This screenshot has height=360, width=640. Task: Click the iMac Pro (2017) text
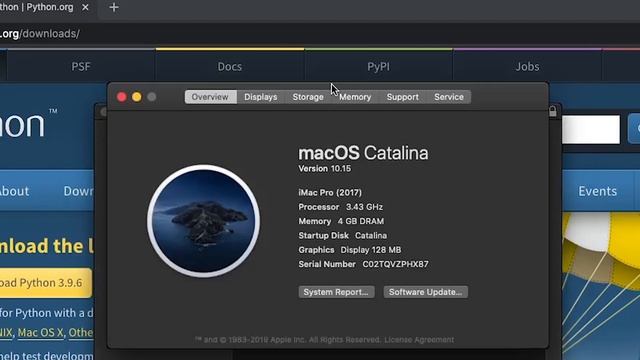coord(330,192)
